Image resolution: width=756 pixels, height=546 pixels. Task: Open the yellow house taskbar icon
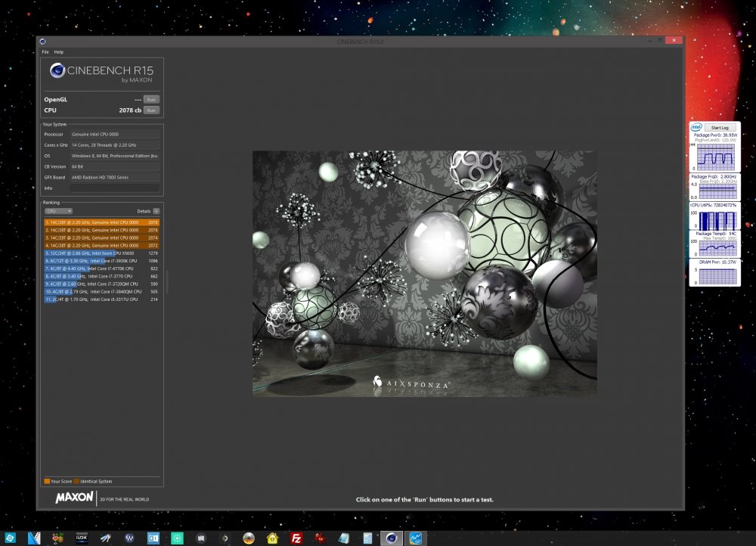click(x=272, y=538)
